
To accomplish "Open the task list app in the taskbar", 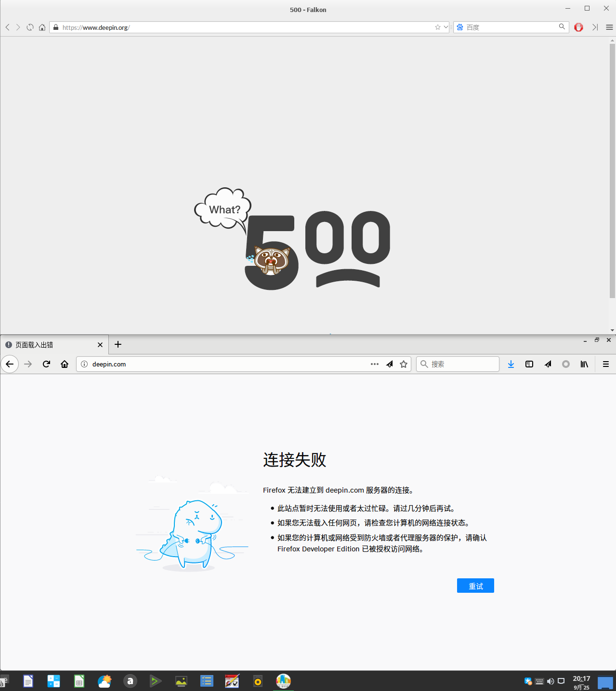I will tap(207, 681).
